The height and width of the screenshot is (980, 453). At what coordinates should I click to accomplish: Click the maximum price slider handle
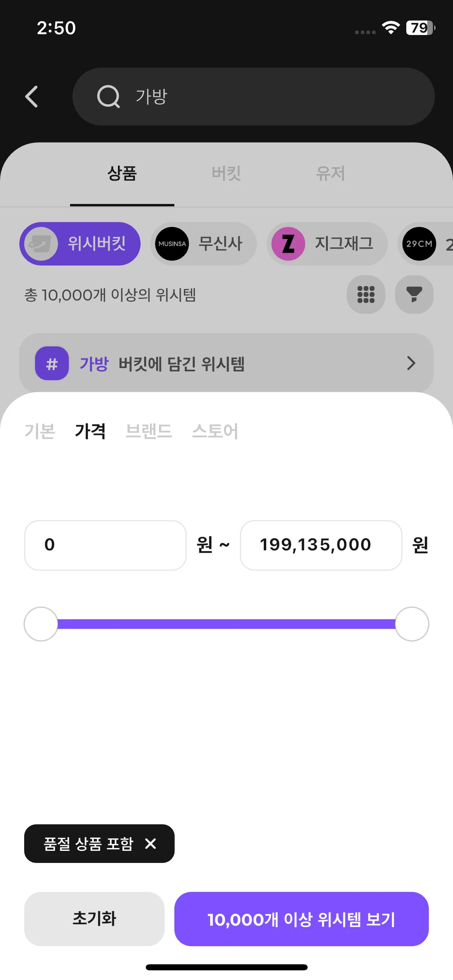click(x=412, y=624)
